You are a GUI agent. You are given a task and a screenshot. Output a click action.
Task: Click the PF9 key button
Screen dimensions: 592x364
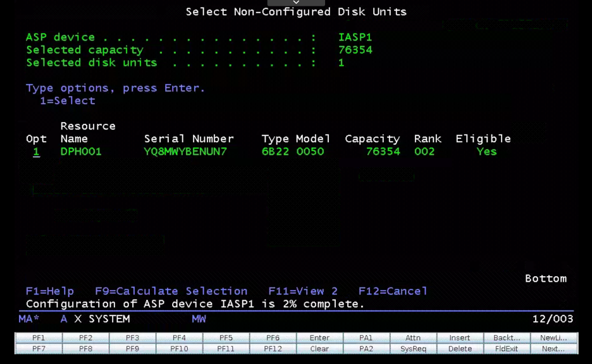(133, 349)
